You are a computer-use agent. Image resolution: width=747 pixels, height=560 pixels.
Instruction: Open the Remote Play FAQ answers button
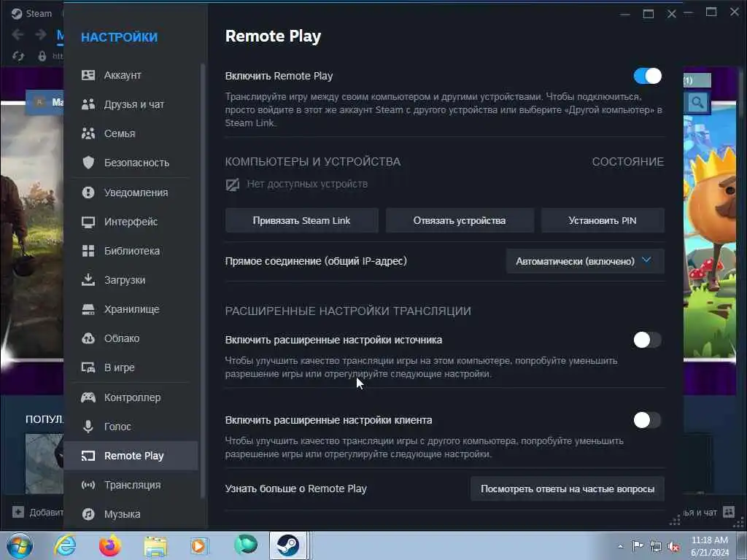click(568, 489)
